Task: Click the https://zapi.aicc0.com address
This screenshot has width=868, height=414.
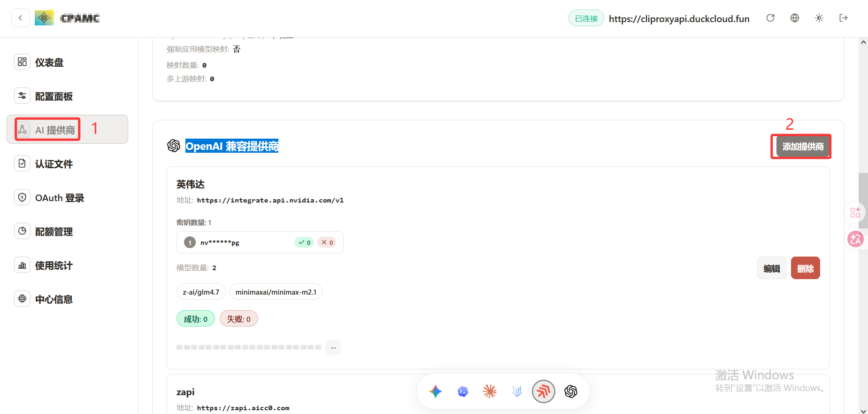Action: point(243,408)
